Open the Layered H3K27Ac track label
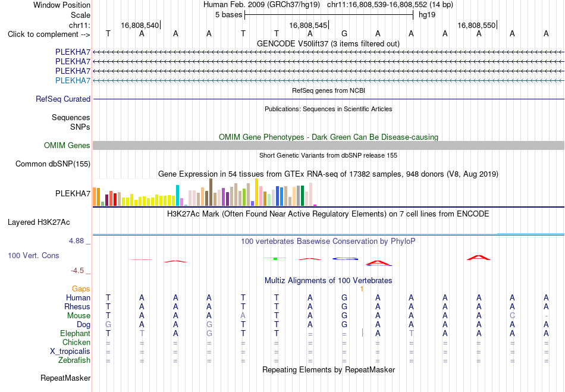This screenshot has height=392, width=565. (39, 222)
